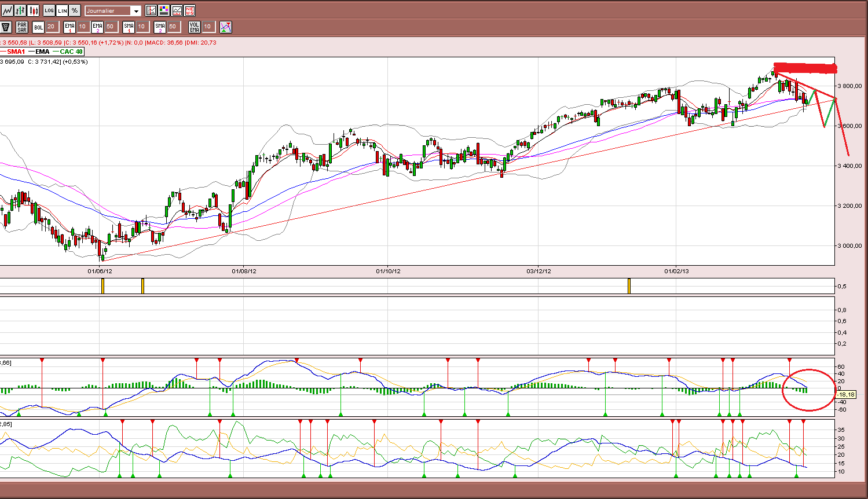Click the CAC 40 legend label
Screen dimensions: 868x499
[71, 52]
